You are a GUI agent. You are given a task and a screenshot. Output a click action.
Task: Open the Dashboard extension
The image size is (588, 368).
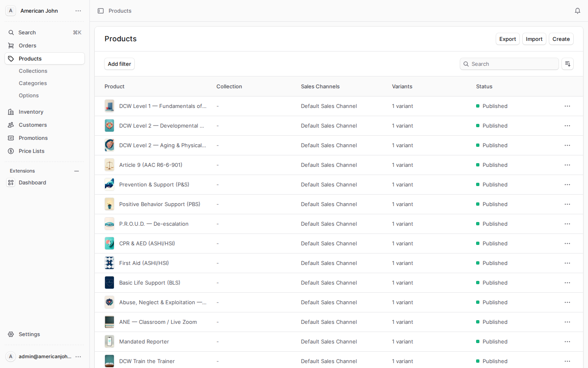(x=45, y=182)
